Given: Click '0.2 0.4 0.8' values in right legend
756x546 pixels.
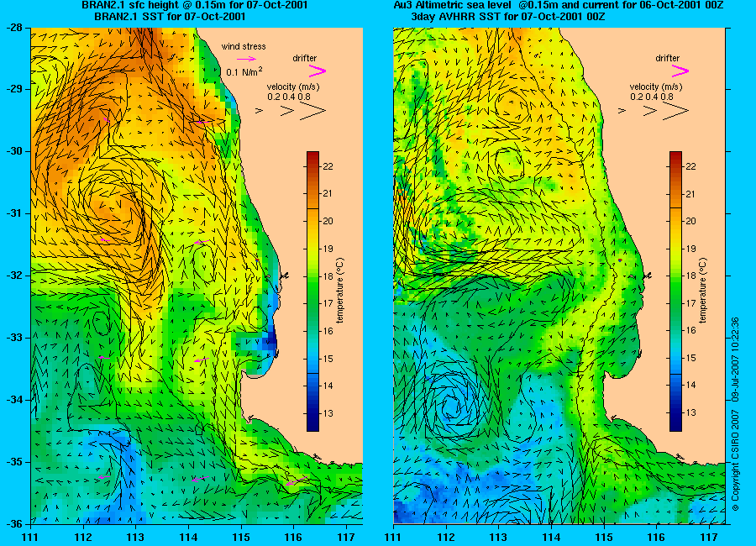Looking at the screenshot, I should click(652, 97).
